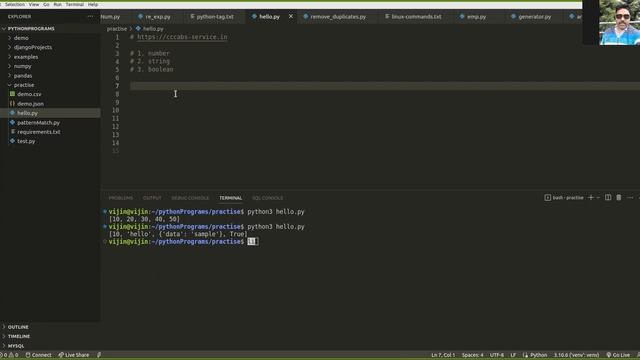The width and height of the screenshot is (640, 360).
Task: Switch to the python-tag.txt tab
Action: [215, 17]
